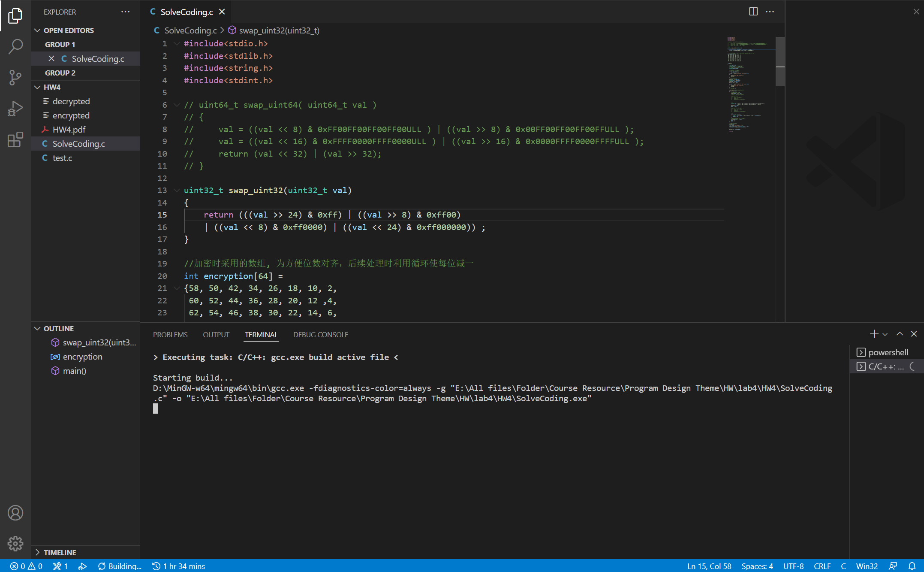The height and width of the screenshot is (572, 924).
Task: Click Spaces: 4 indentation setting
Action: click(x=757, y=566)
